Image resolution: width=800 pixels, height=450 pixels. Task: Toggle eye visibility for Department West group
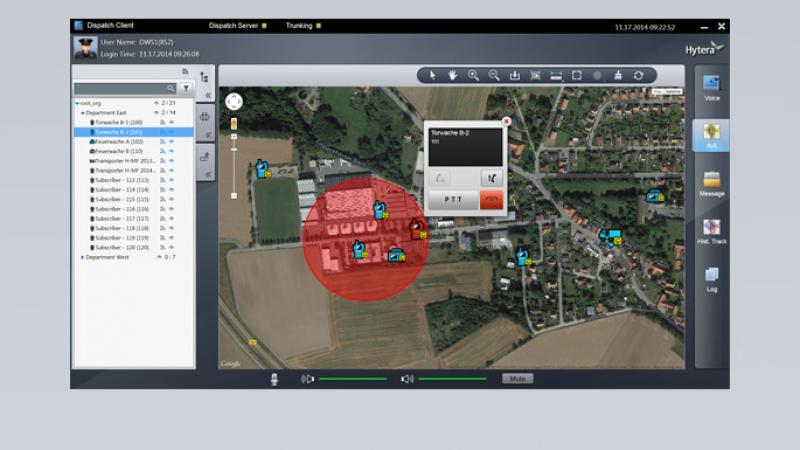(x=159, y=257)
